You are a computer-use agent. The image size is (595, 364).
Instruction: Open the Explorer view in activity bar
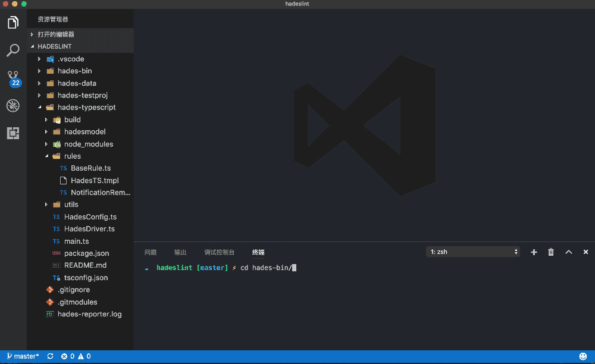point(13,23)
